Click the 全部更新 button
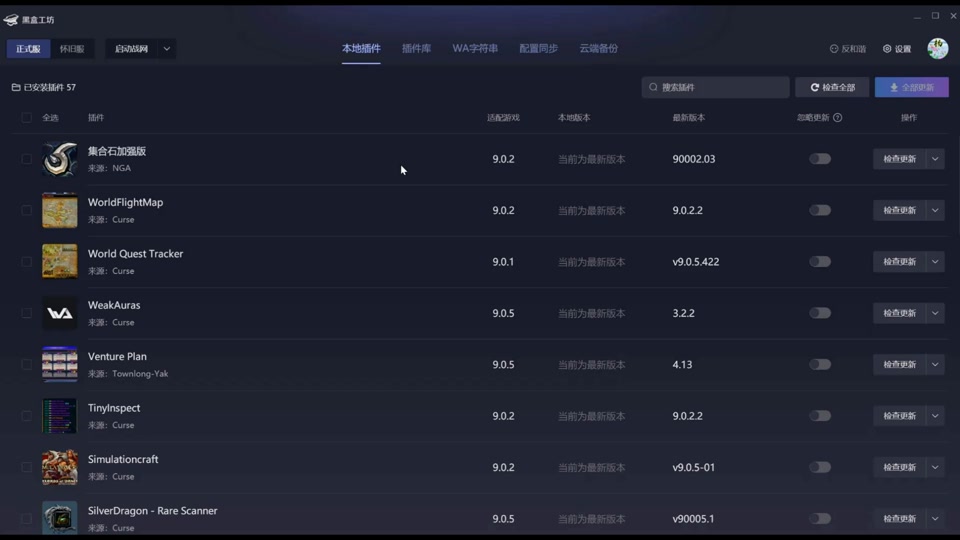 point(912,87)
